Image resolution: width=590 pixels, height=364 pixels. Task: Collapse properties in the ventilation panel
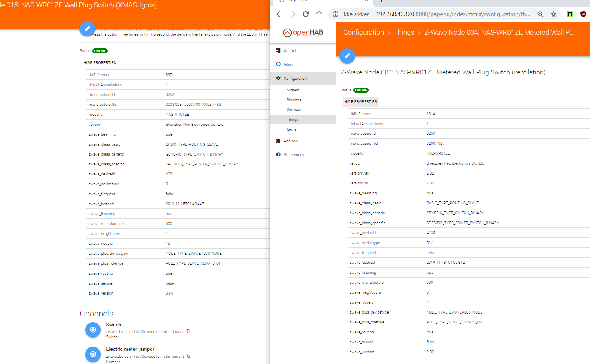(x=360, y=102)
